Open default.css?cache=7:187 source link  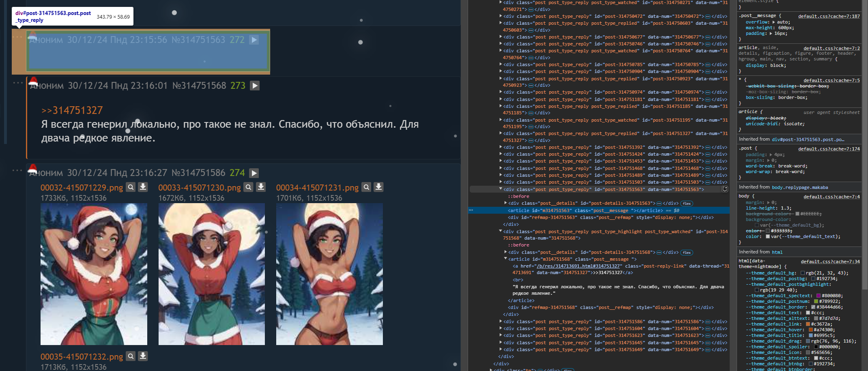(829, 16)
